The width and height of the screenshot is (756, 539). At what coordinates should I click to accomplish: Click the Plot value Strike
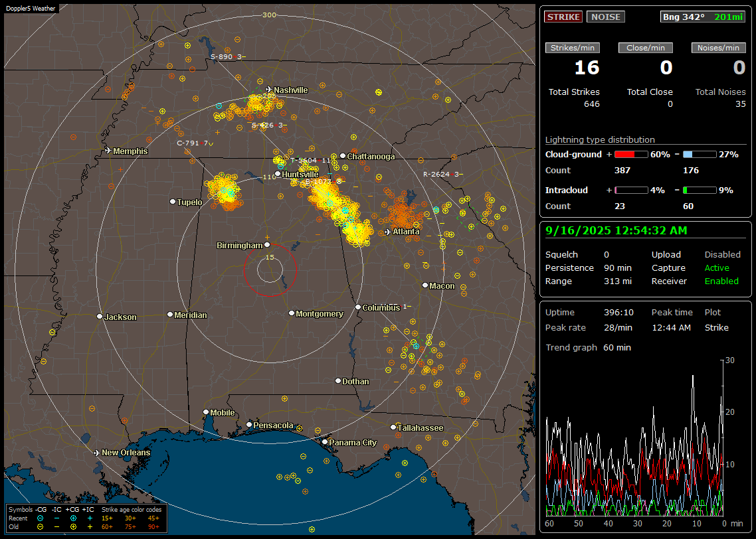pyautogui.click(x=716, y=327)
